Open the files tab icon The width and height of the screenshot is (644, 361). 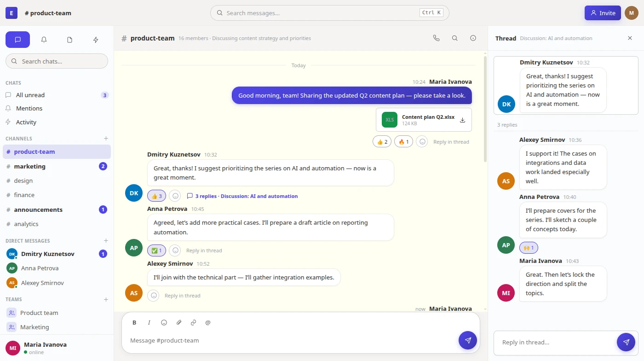69,40
